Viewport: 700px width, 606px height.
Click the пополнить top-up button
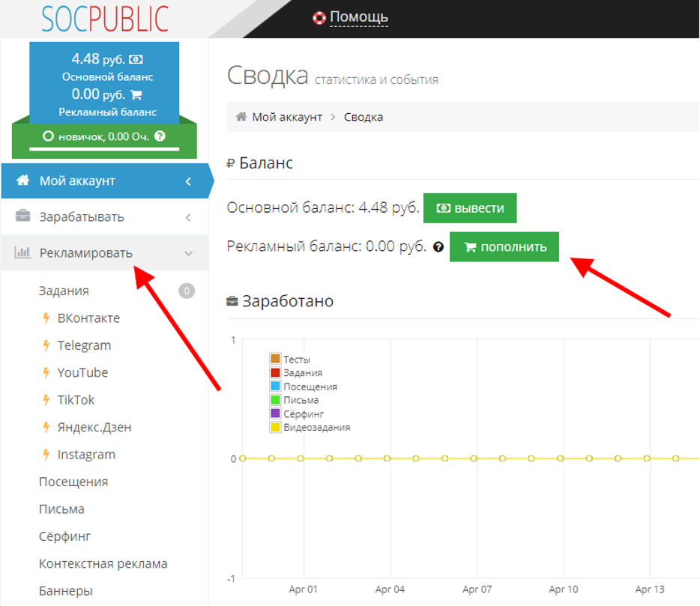pyautogui.click(x=504, y=246)
